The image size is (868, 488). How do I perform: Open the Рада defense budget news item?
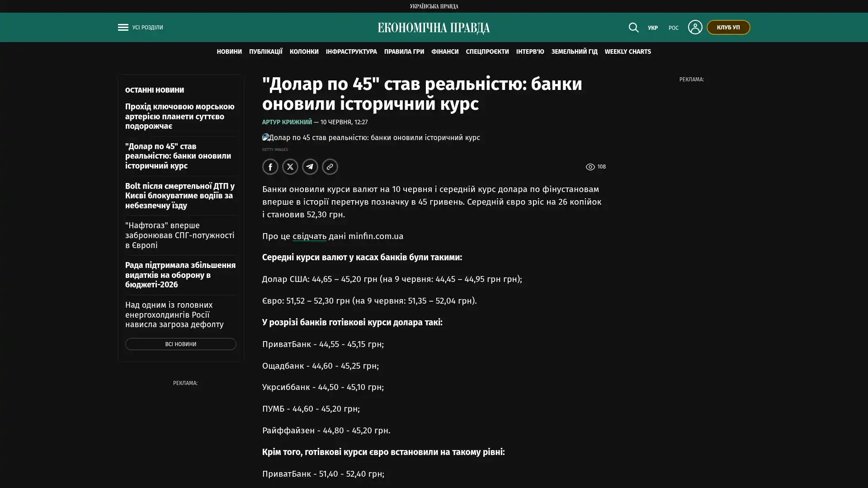180,275
